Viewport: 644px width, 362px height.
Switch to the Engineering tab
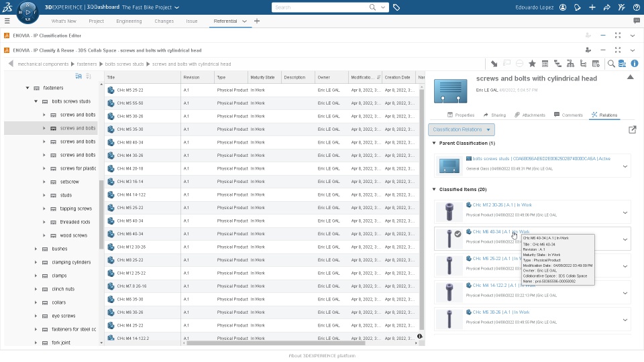(129, 21)
